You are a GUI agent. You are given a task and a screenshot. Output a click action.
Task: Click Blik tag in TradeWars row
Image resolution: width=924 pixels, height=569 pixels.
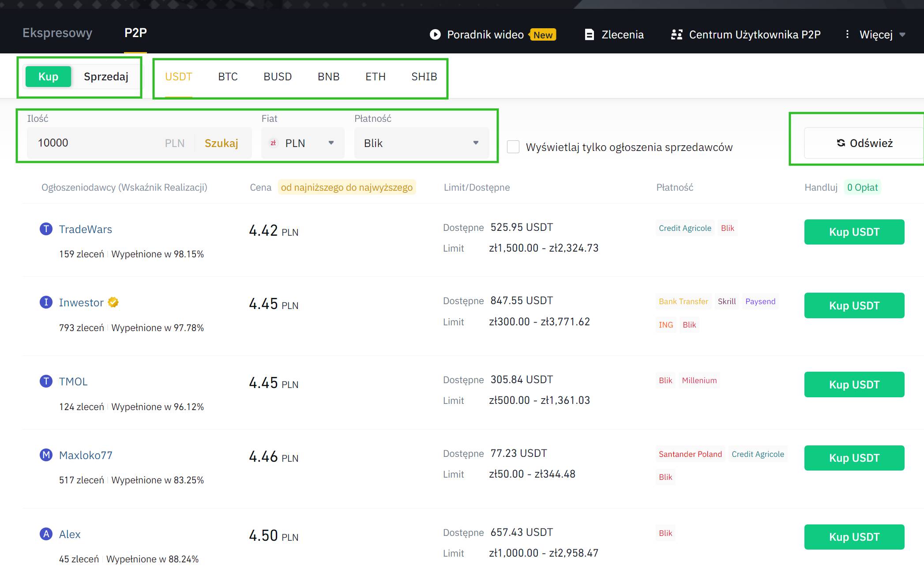[x=727, y=228]
